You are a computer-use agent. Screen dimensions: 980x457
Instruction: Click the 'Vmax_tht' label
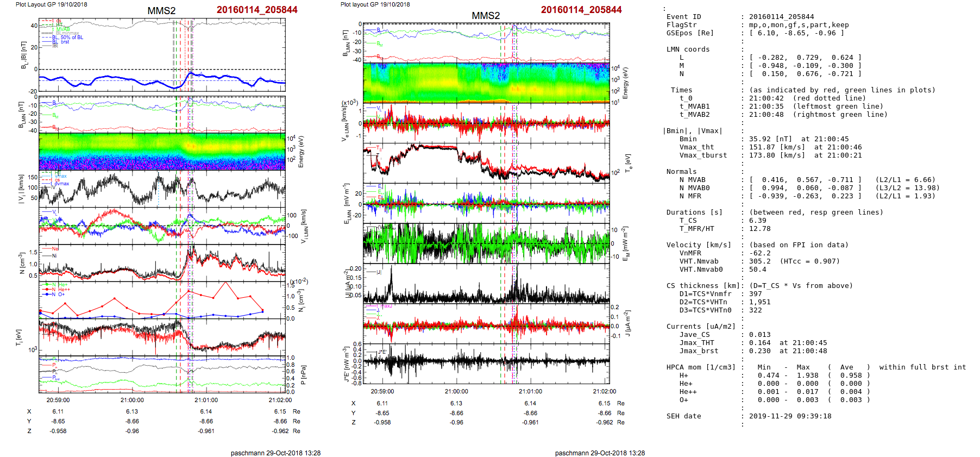point(697,147)
